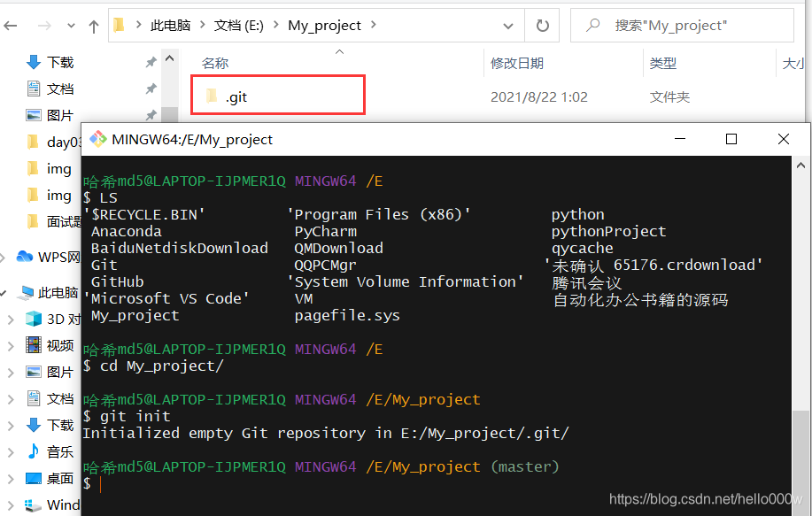Open address bar history dropdown
The width and height of the screenshot is (812, 516).
click(x=508, y=26)
